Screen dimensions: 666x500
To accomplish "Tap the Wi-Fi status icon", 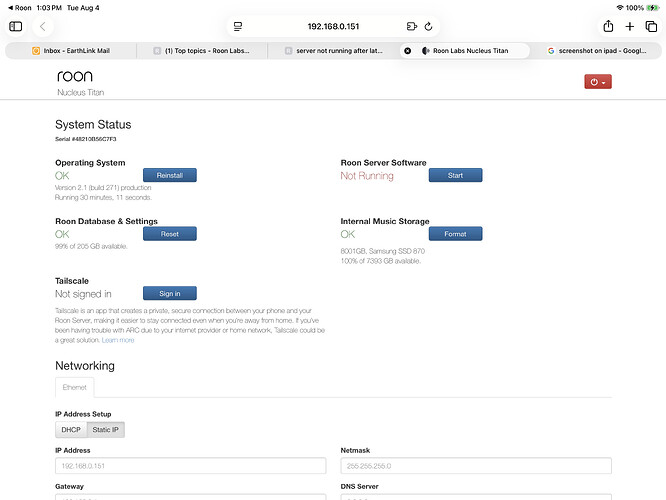I will point(620,8).
